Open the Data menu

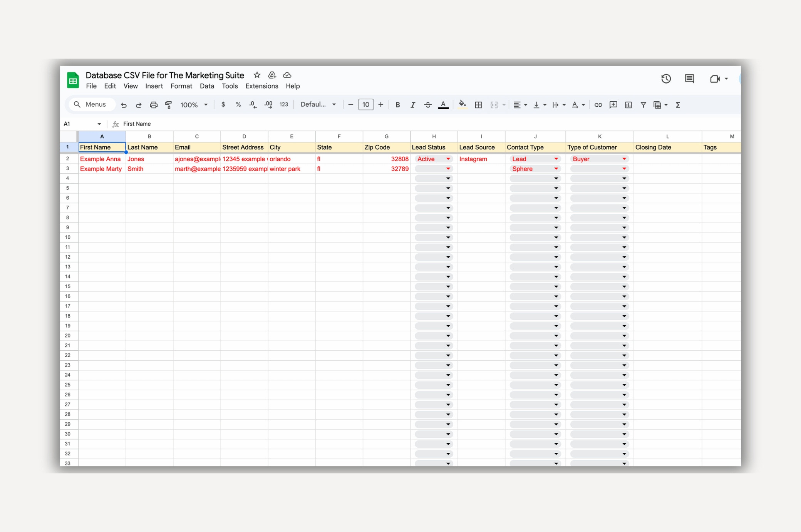pyautogui.click(x=207, y=86)
